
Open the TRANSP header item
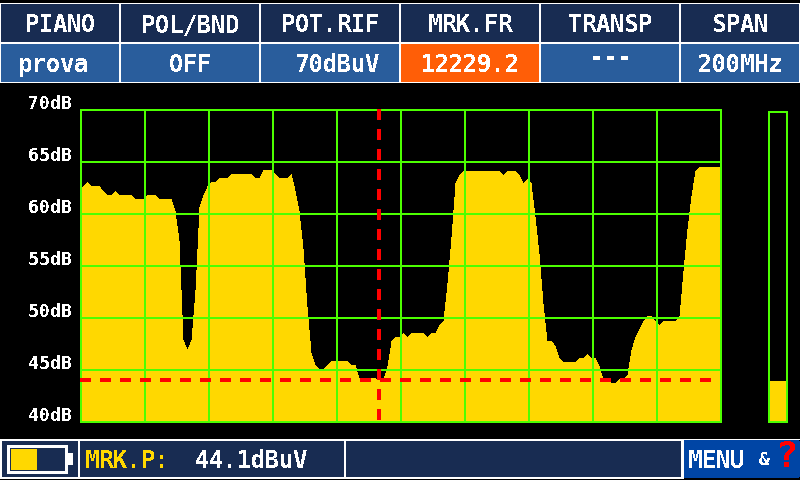click(x=610, y=23)
